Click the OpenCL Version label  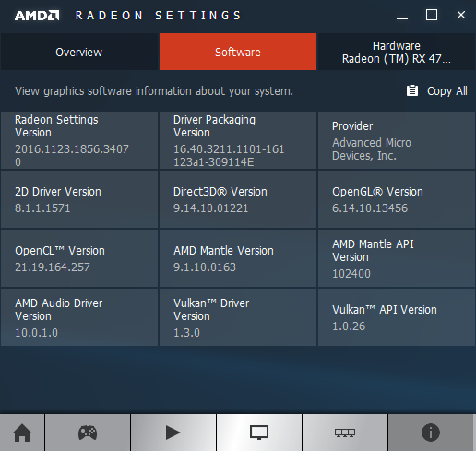(x=60, y=251)
